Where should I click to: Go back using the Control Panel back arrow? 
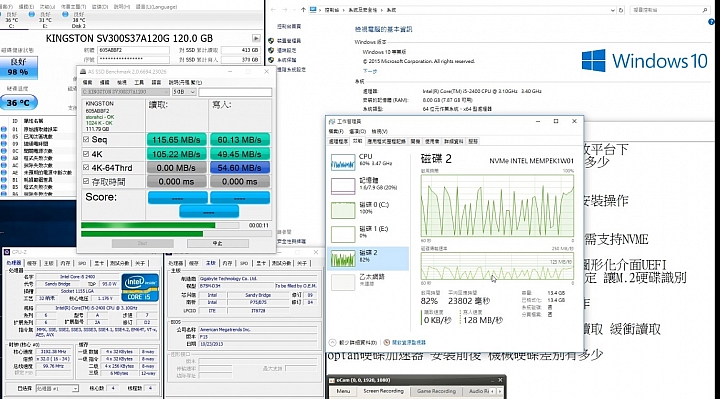click(x=274, y=10)
